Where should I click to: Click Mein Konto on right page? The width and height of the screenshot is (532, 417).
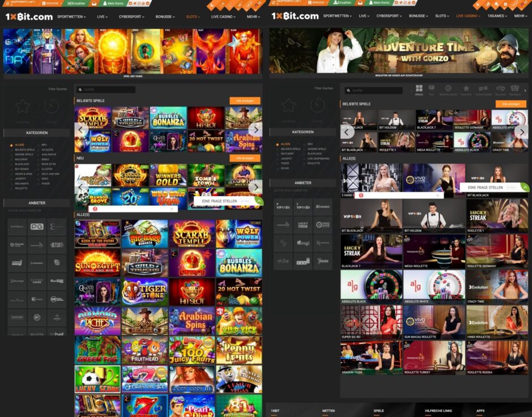380,3
